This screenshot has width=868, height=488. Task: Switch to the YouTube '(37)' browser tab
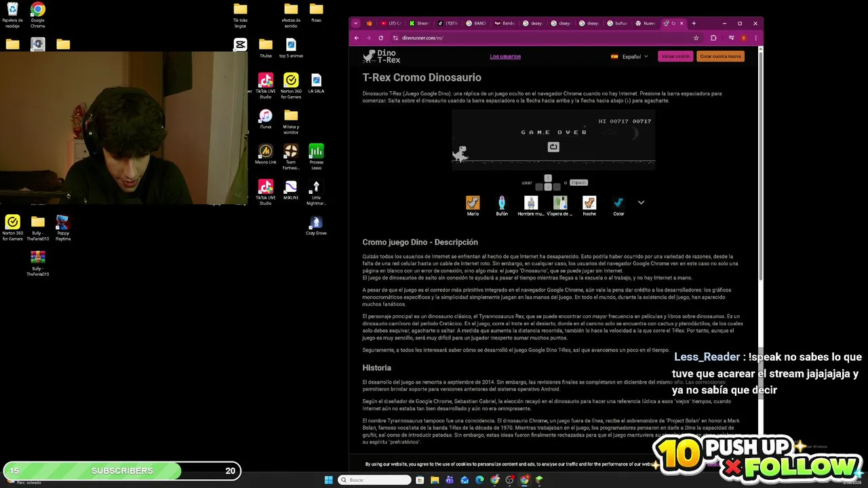391,23
